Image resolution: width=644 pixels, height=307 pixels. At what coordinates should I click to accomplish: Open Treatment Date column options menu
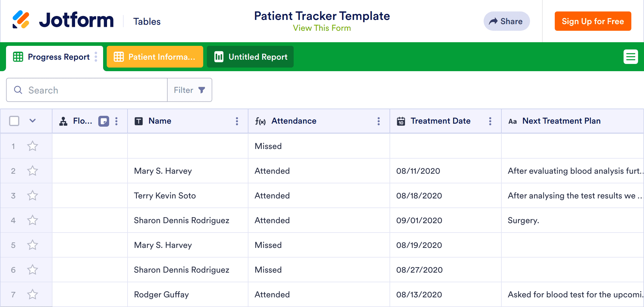point(490,121)
